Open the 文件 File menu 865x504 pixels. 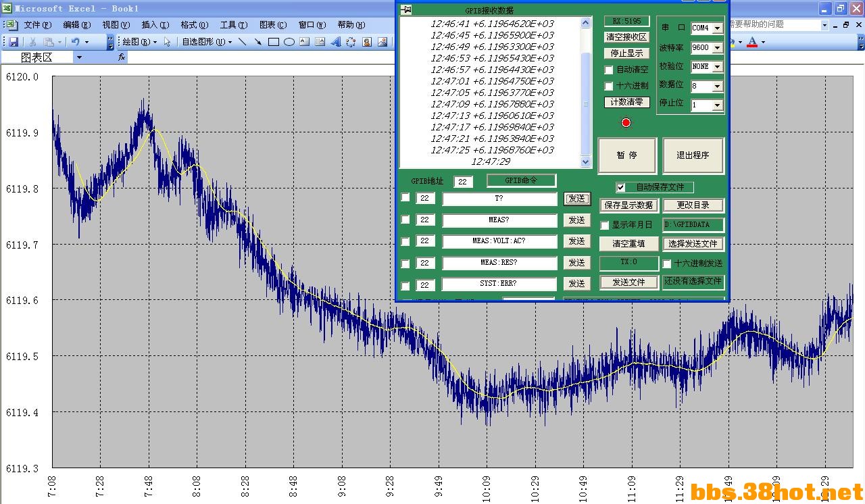tap(38, 25)
